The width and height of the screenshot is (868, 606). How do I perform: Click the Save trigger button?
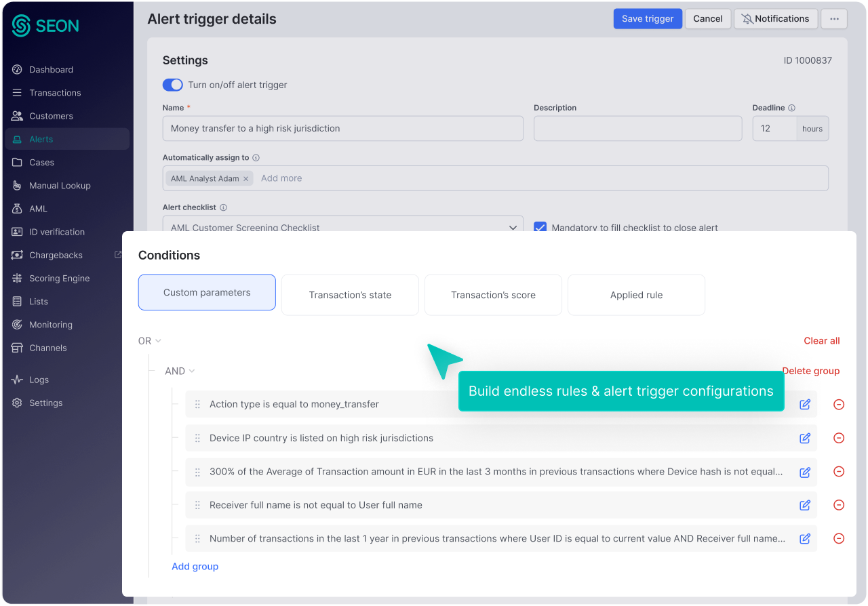pos(648,19)
